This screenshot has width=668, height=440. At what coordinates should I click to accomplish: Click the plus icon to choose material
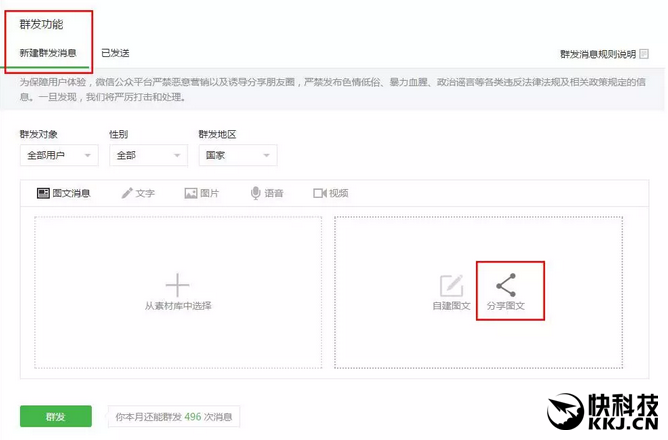(177, 285)
